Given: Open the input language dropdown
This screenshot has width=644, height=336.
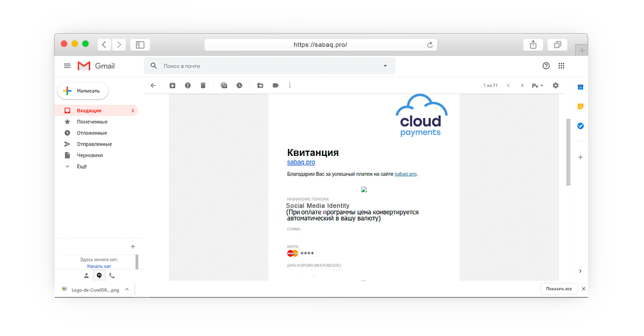Looking at the screenshot, I should pyautogui.click(x=537, y=85).
